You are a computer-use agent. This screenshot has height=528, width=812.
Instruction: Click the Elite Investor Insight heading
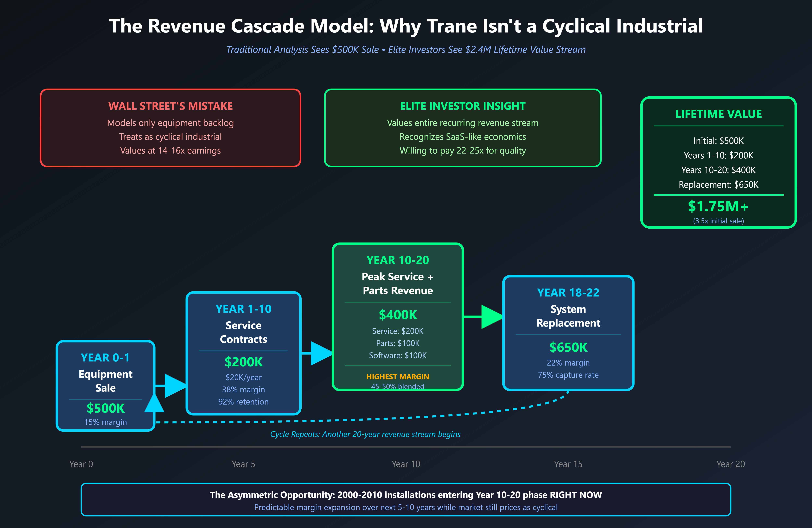(462, 106)
